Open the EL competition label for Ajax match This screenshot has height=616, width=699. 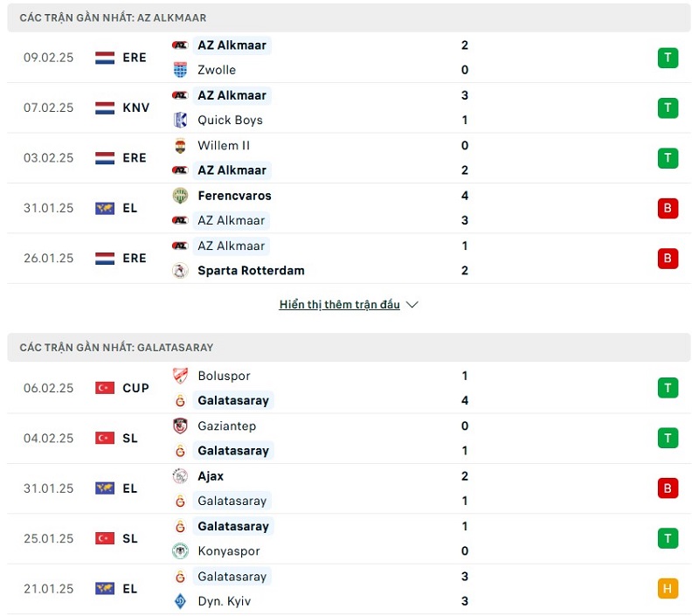(130, 488)
